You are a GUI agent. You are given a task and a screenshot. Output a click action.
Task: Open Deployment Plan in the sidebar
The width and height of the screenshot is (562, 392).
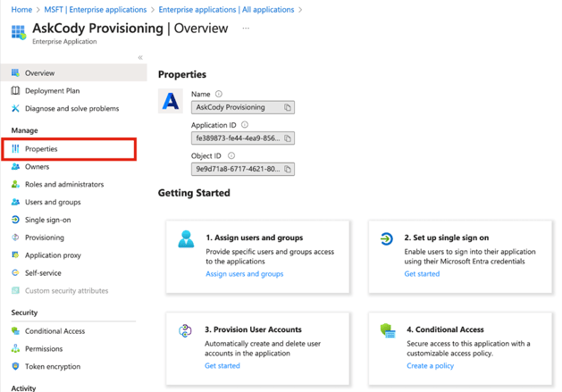click(x=53, y=91)
